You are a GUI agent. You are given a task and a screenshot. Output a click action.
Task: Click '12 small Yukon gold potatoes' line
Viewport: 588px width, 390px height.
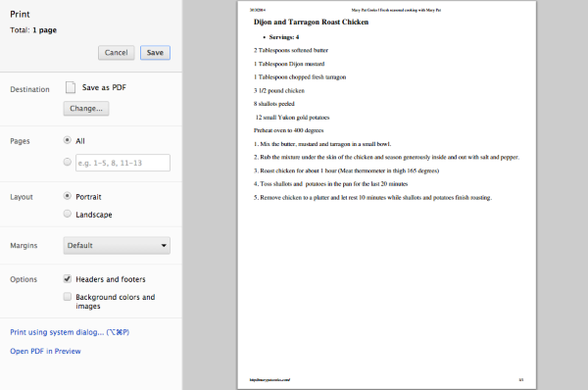(x=292, y=118)
